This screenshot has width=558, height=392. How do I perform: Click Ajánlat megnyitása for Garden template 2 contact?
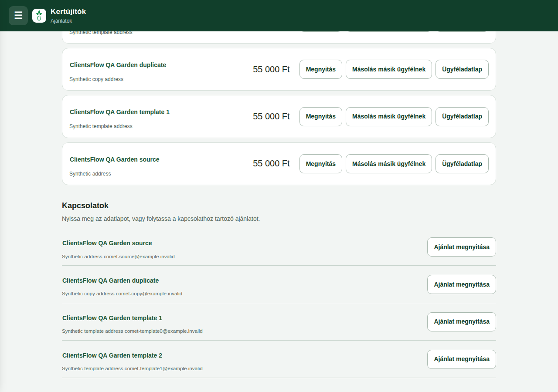[462, 359]
